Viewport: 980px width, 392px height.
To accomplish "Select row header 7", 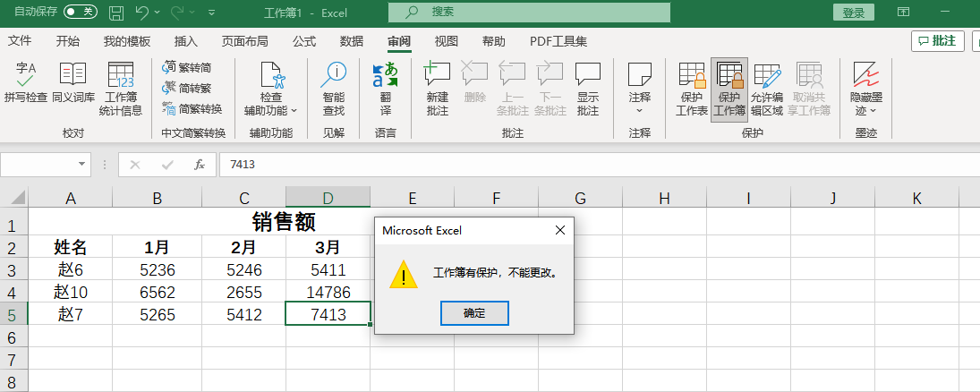I will tap(13, 359).
